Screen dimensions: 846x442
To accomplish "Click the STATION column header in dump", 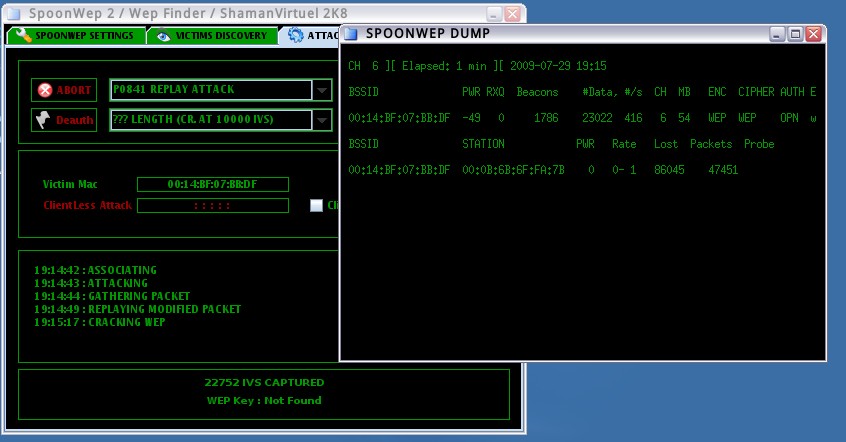I will [483, 144].
